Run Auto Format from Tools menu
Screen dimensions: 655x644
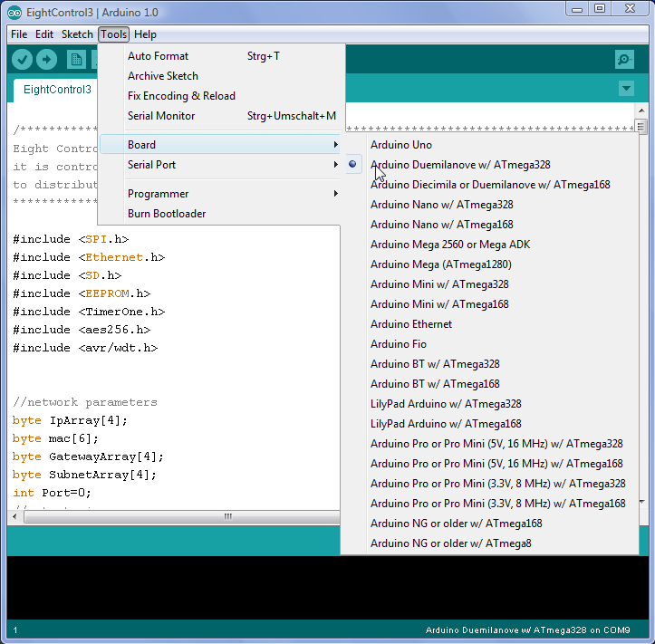click(220, 56)
